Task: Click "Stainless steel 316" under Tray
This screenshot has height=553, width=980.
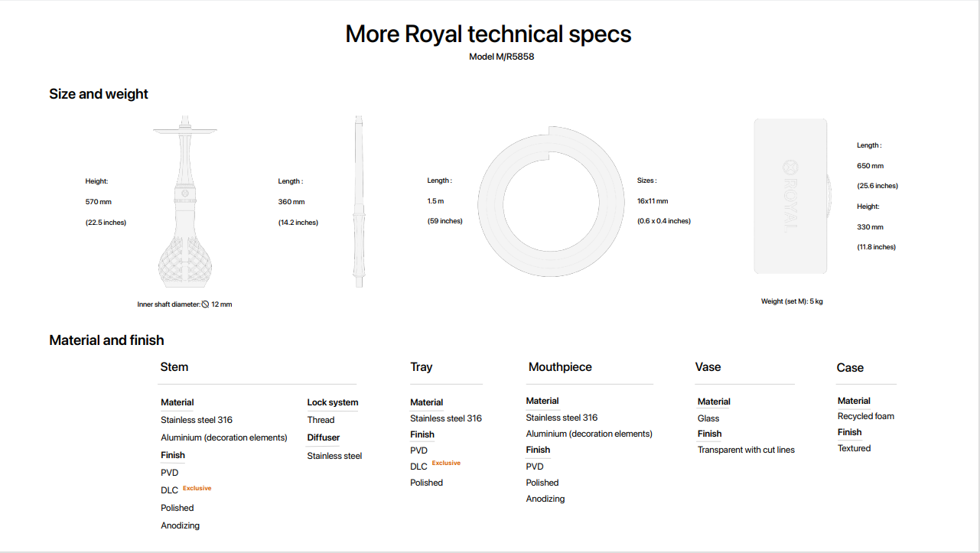Action: (446, 418)
